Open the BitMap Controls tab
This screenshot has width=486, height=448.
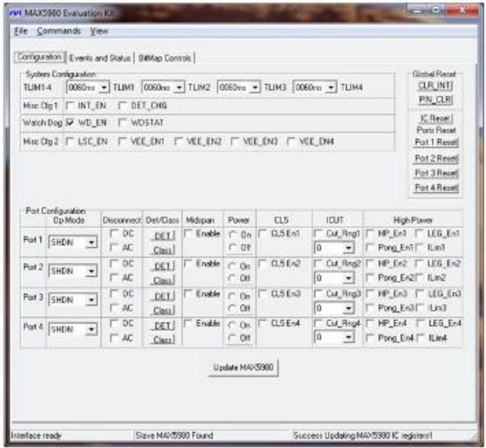pos(164,58)
